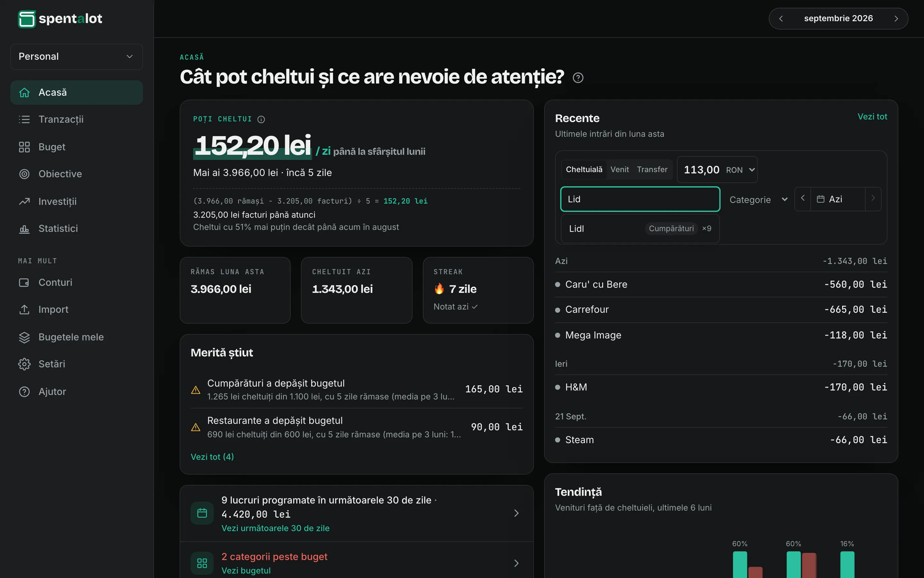Click the scheduled items calendar icon
Screen dimensions: 924x578
pos(202,513)
